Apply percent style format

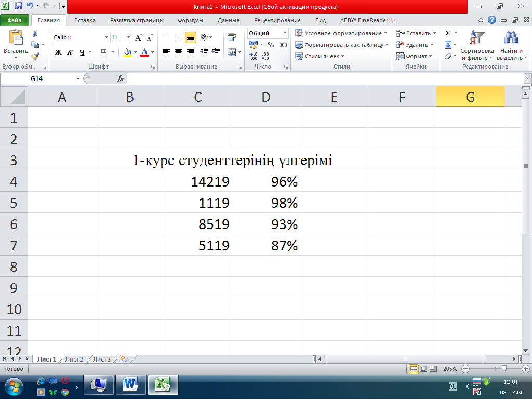tap(271, 45)
